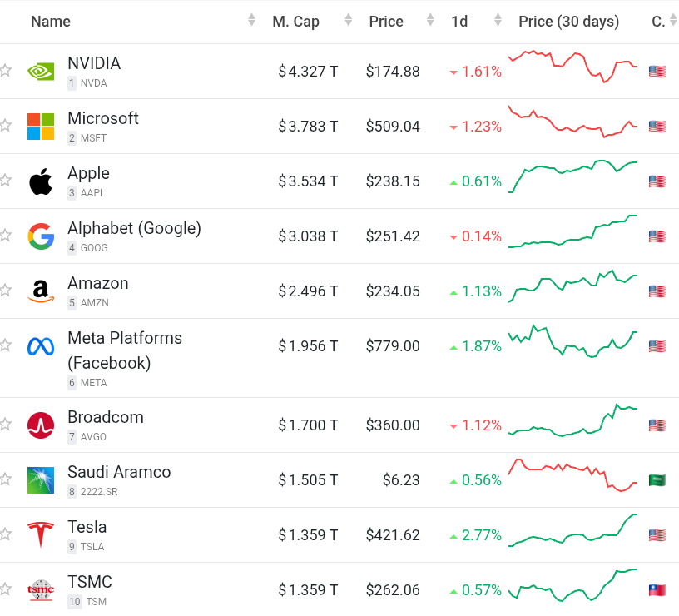Click the Alphabet Google logo icon
The width and height of the screenshot is (679, 616).
[41, 236]
